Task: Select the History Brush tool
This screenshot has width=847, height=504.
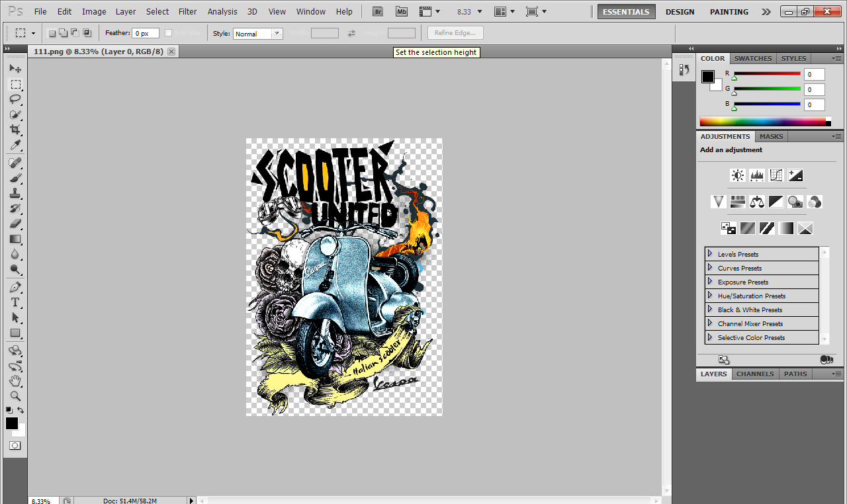Action: tap(15, 208)
